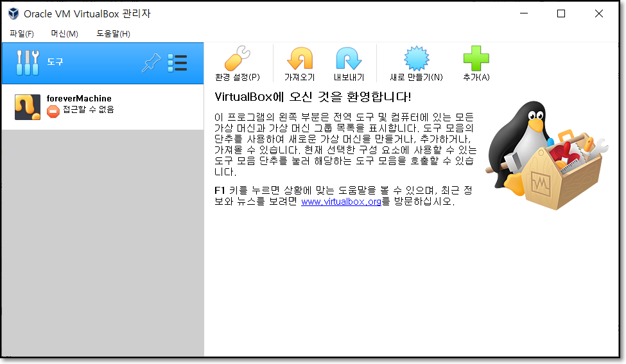Image resolution: width=626 pixels, height=364 pixels.
Task: Select the 도구 tools icon
Action: coord(28,63)
